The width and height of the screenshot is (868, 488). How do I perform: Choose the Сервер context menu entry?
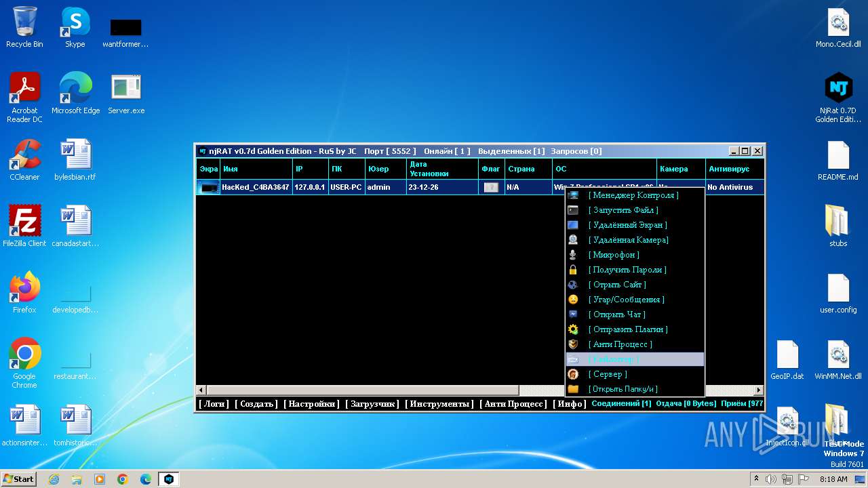tap(635, 374)
